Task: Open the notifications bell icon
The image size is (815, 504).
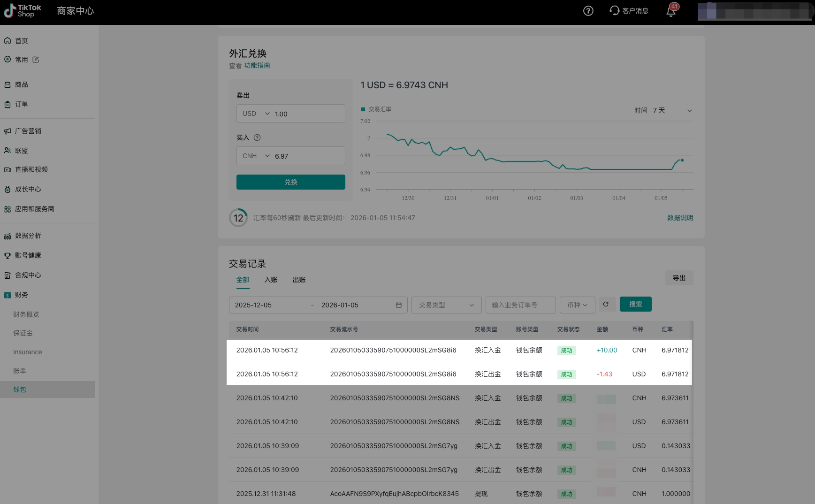Action: tap(671, 11)
